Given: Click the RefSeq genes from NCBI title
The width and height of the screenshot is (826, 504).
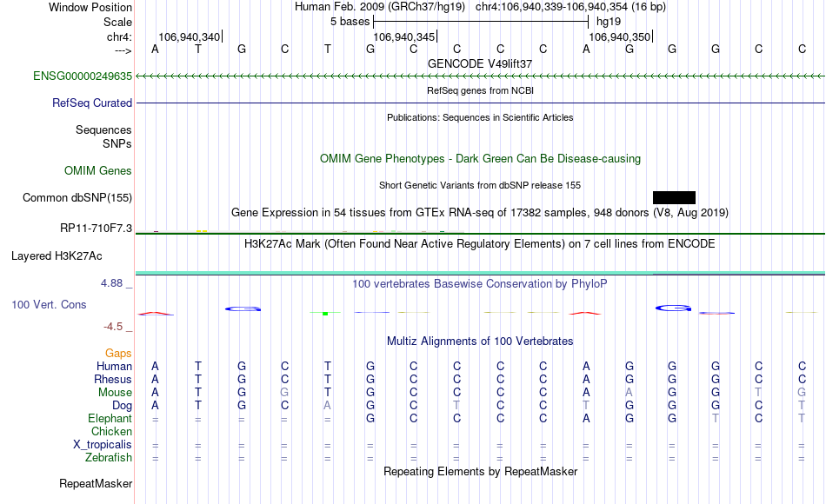Looking at the screenshot, I should (x=480, y=90).
